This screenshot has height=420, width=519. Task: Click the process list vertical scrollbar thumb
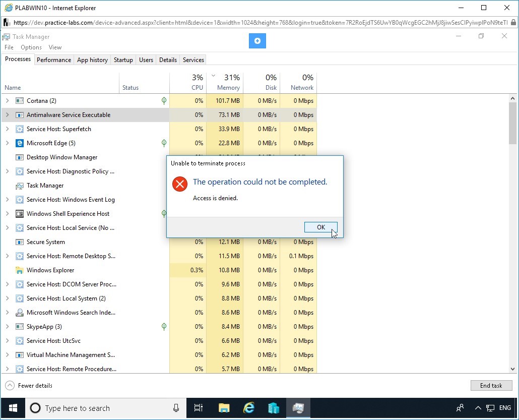(513, 123)
